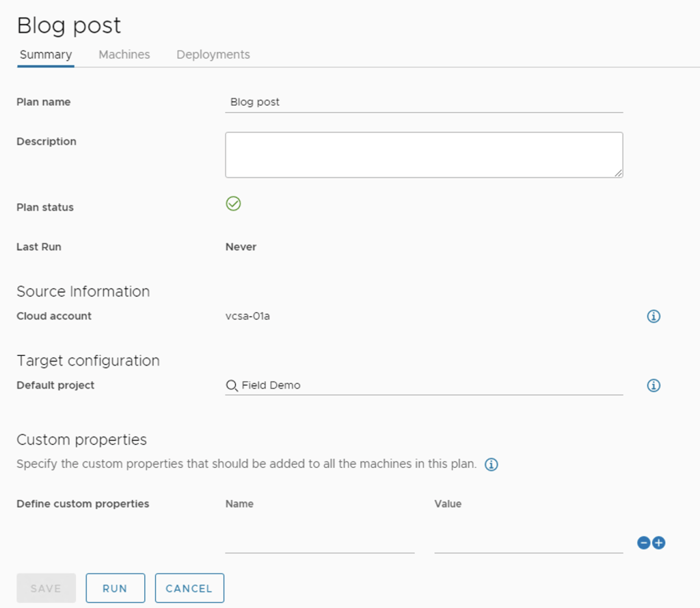Click inside the Description text area

point(424,155)
